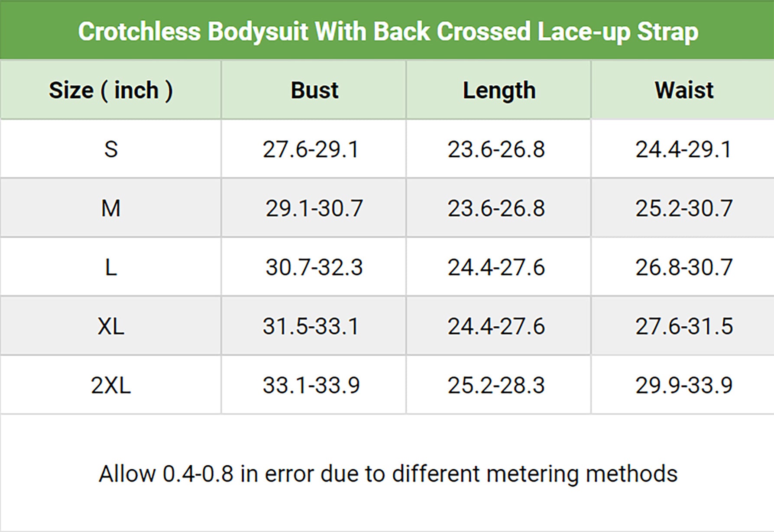Image resolution: width=774 pixels, height=532 pixels.
Task: Click the size S waist value 24.4-29.1
Action: pos(683,149)
